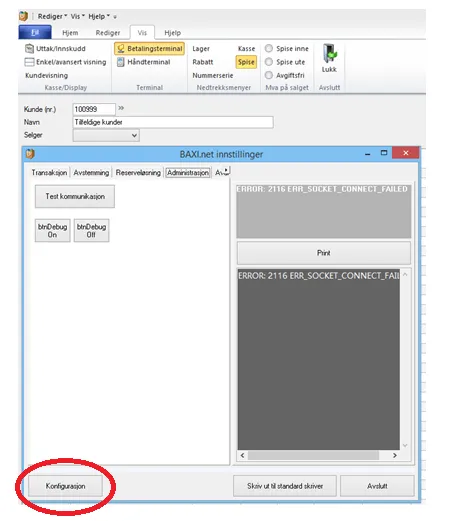449x521 pixels.
Task: Click the Test kommunikasjon button
Action: 75,196
